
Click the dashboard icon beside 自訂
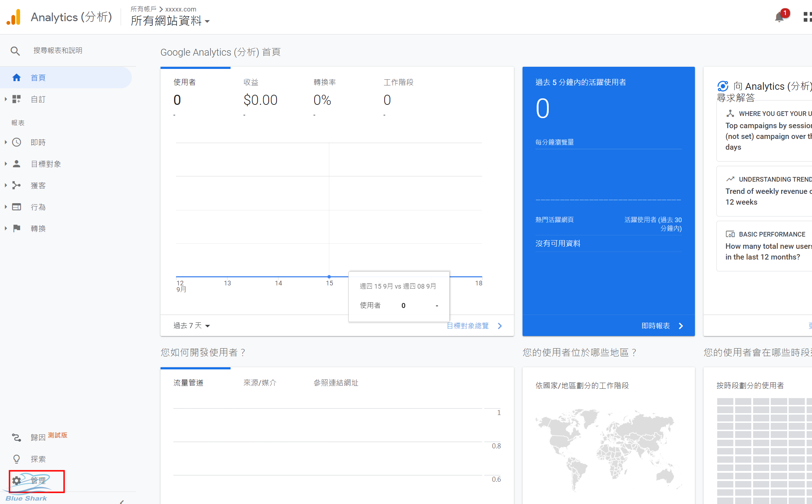tap(17, 99)
